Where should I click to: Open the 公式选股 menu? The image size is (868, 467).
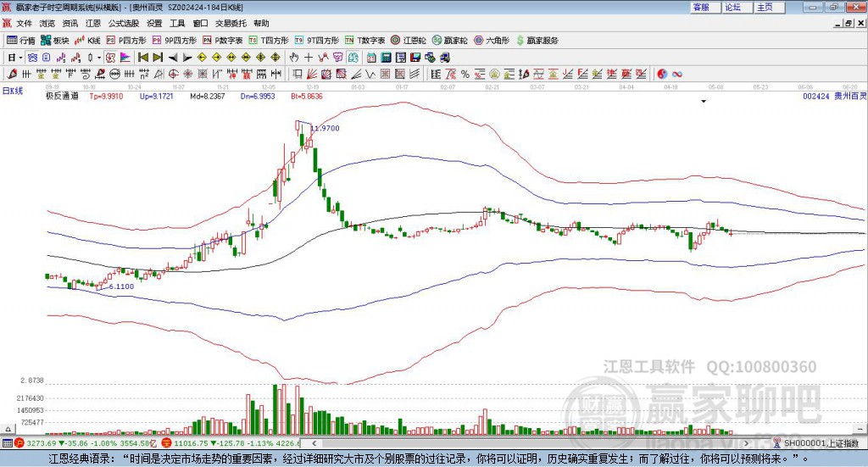click(x=124, y=23)
